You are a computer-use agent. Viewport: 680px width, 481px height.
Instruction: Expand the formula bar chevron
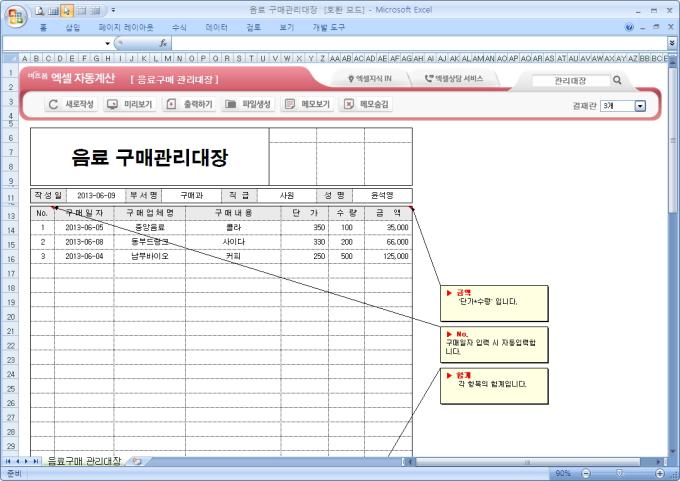pyautogui.click(x=672, y=43)
